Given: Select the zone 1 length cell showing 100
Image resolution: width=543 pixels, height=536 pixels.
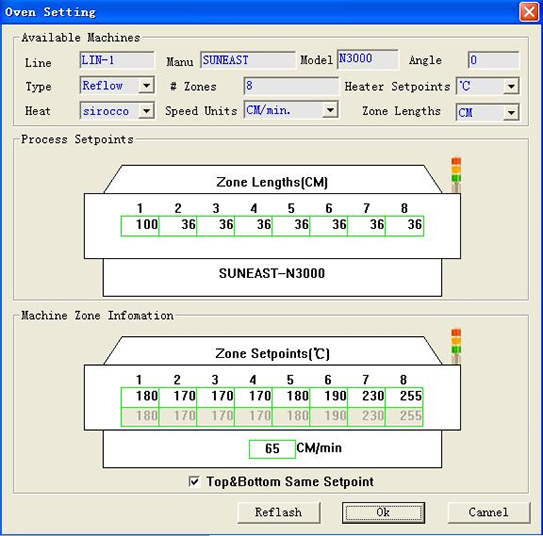Looking at the screenshot, I should pyautogui.click(x=140, y=226).
